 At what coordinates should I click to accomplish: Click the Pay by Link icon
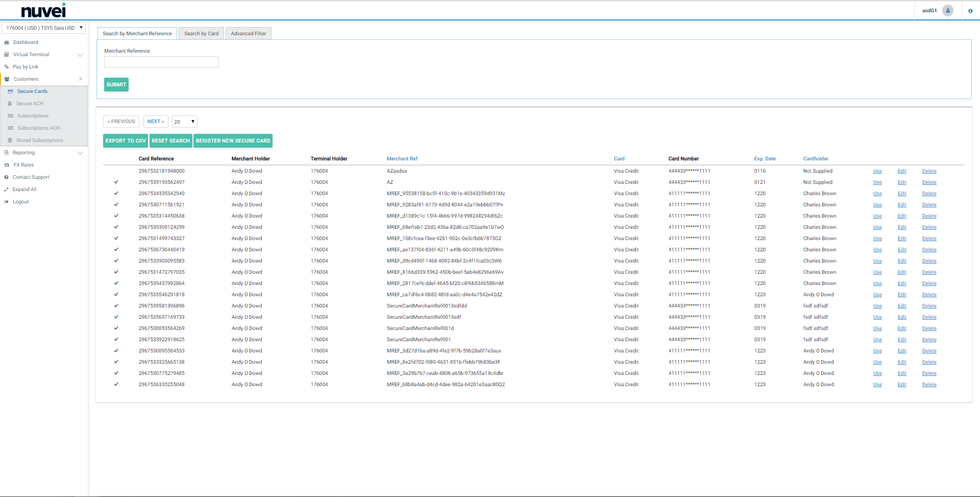[7, 67]
